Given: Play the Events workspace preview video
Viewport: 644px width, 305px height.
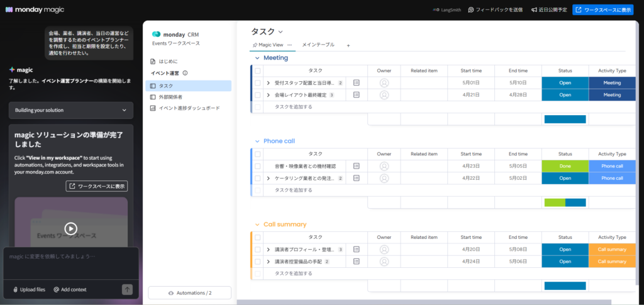Looking at the screenshot, I should 70,229.
